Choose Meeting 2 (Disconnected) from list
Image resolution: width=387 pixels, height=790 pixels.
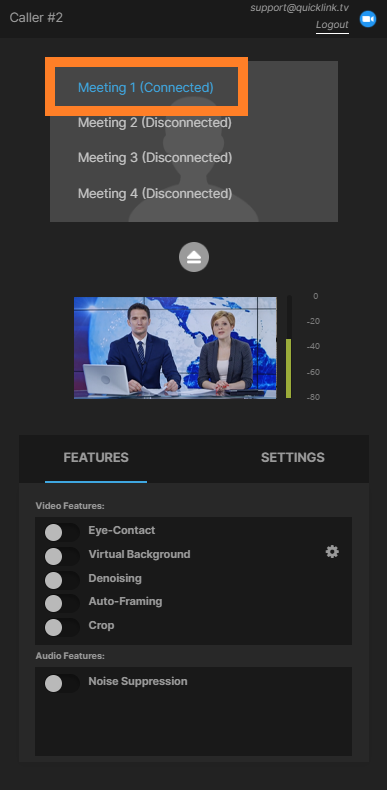[155, 122]
